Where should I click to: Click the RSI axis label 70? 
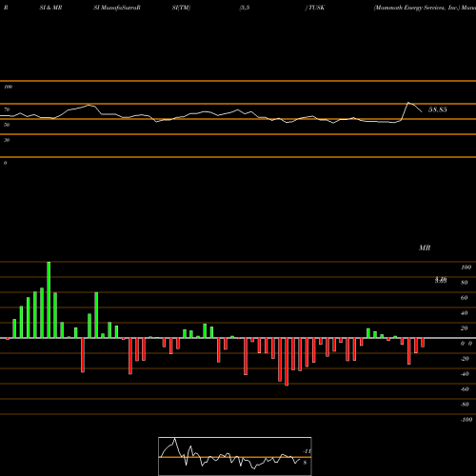(7, 109)
